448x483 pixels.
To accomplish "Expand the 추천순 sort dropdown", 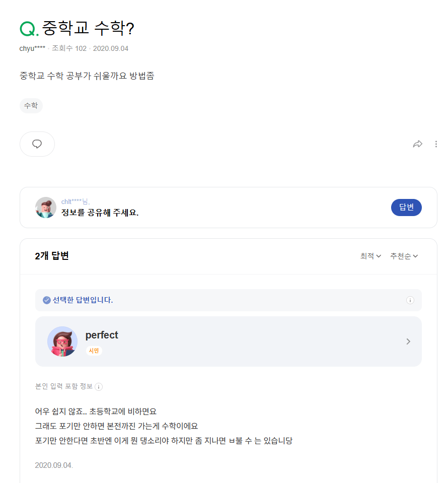I will pos(404,256).
